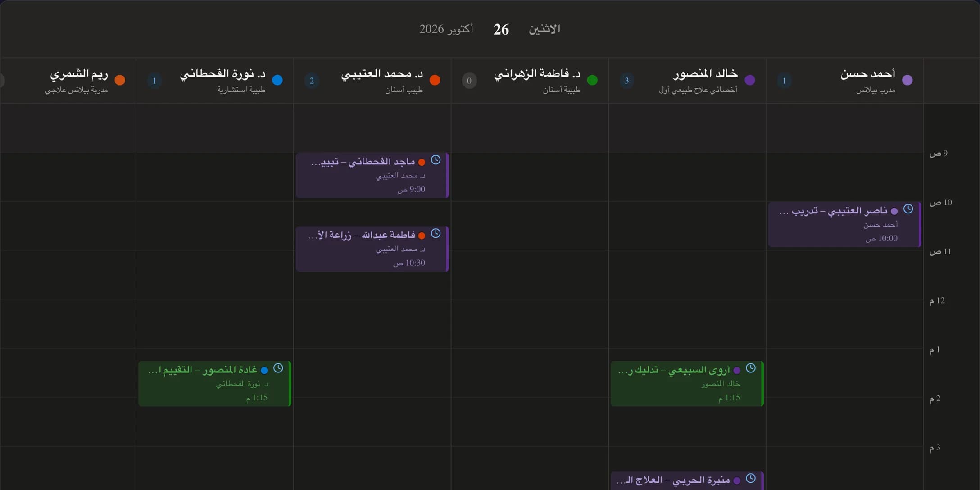Viewport: 980px width, 490px height.
Task: Click blue dot beside د. نورة القحطاني
Action: pyautogui.click(x=277, y=80)
